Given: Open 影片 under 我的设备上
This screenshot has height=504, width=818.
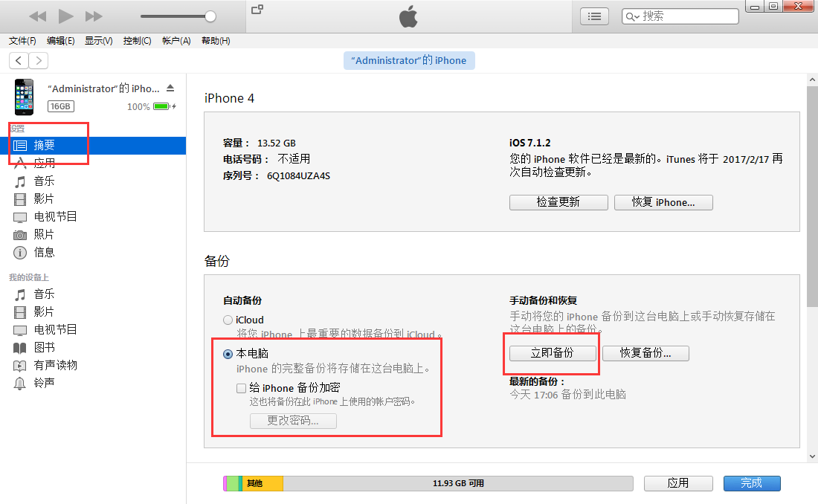Looking at the screenshot, I should tap(93, 312).
